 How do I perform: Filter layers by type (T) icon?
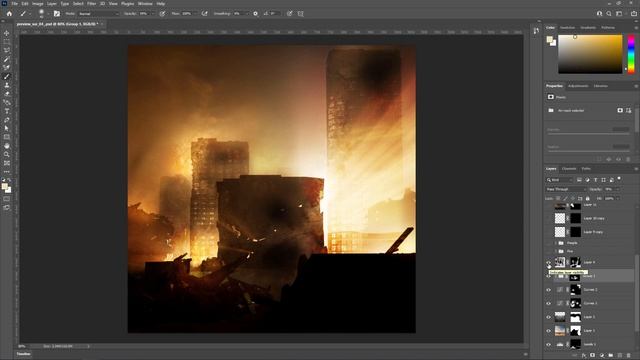coord(596,180)
